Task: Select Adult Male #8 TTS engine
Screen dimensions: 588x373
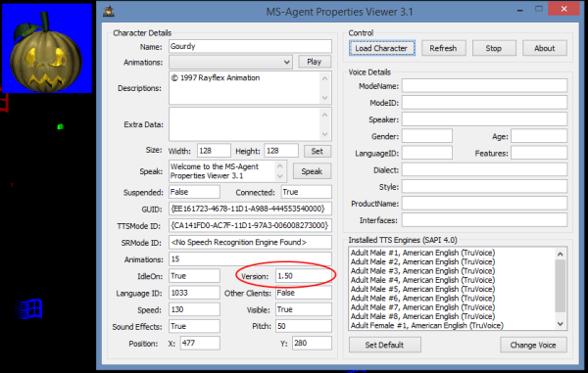Action: (x=422, y=316)
